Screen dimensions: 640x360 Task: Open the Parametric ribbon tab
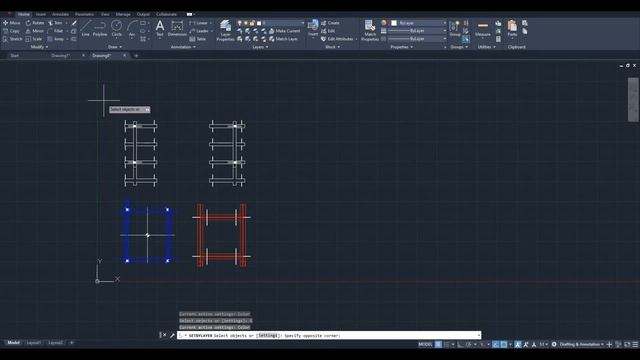(84, 14)
